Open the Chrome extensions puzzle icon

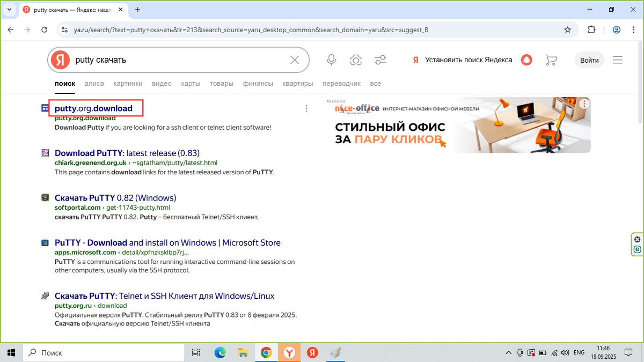point(592,29)
